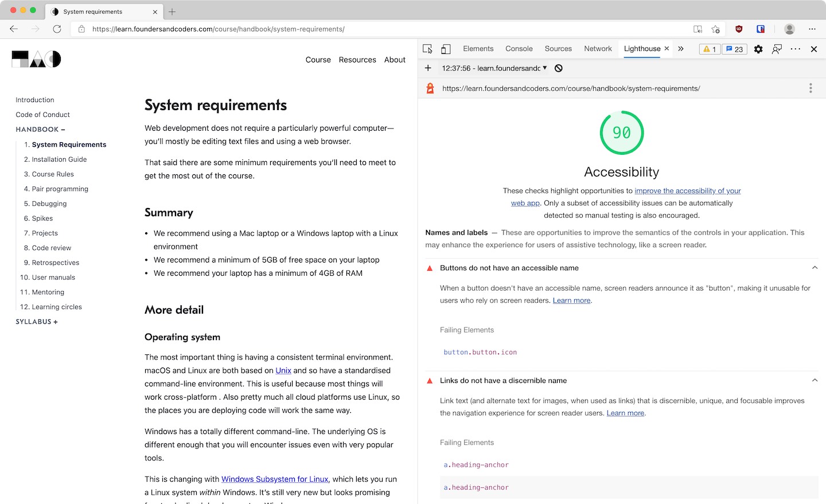Clear all Lighthouse reports icon
This screenshot has height=504, width=826.
[559, 68]
